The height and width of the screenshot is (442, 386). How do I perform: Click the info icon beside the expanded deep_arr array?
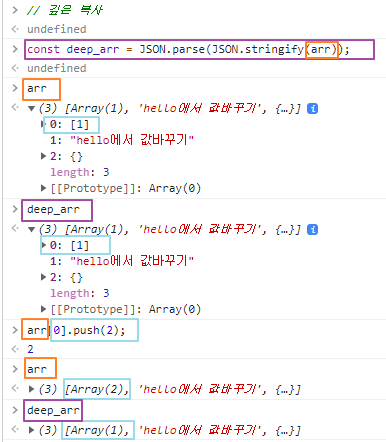click(312, 230)
